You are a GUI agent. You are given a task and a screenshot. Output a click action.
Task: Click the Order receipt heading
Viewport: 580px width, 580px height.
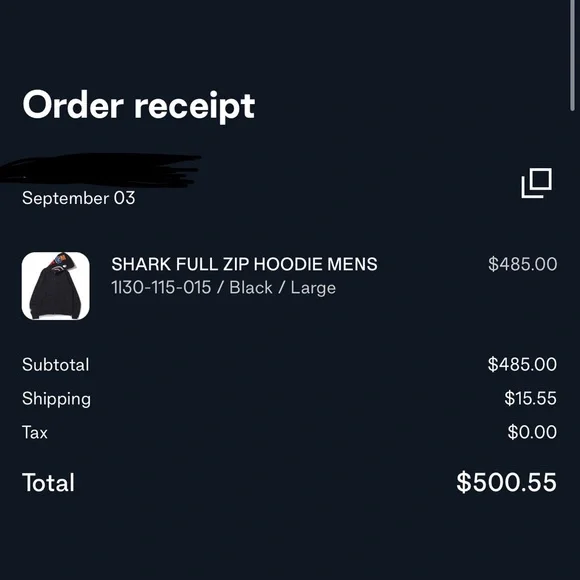point(139,106)
